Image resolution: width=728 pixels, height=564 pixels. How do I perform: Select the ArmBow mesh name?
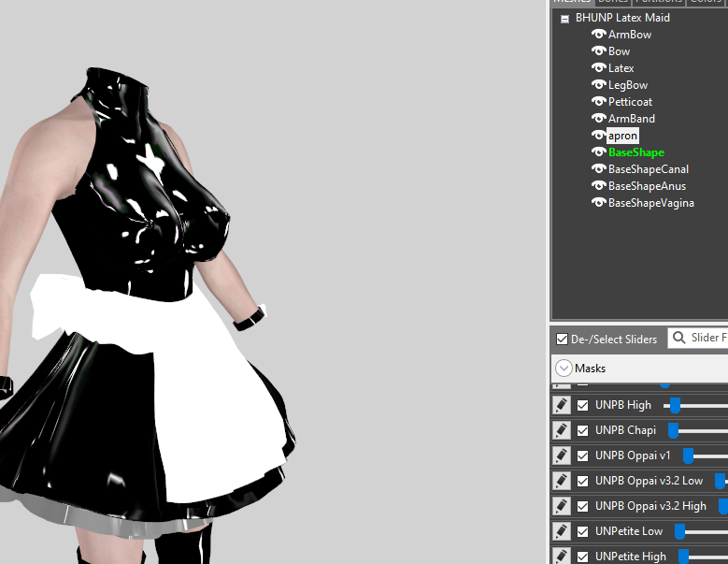(x=630, y=35)
